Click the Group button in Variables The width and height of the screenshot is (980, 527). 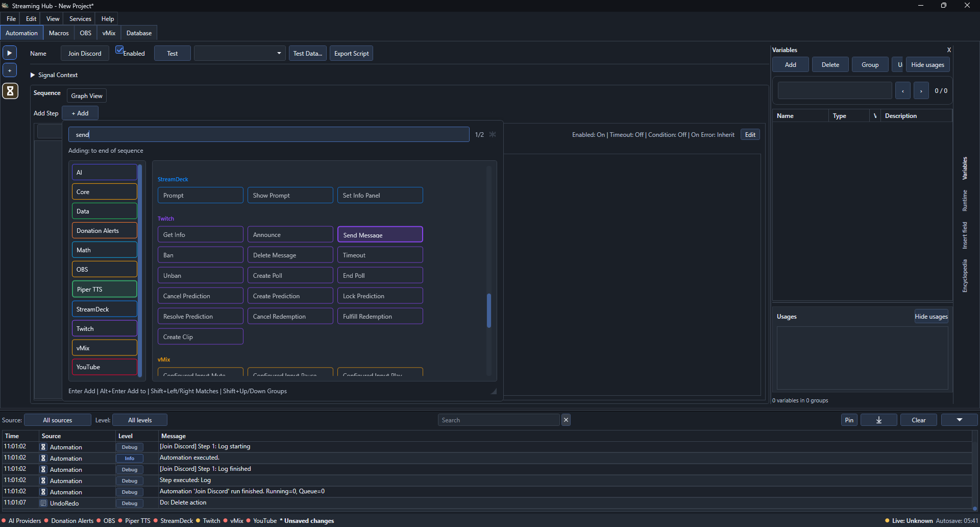click(870, 65)
